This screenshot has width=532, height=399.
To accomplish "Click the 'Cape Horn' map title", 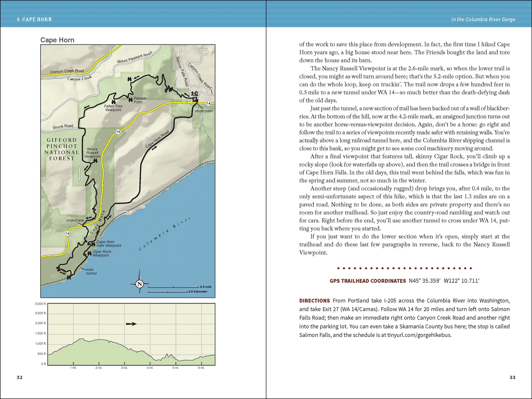I will (x=57, y=40).
